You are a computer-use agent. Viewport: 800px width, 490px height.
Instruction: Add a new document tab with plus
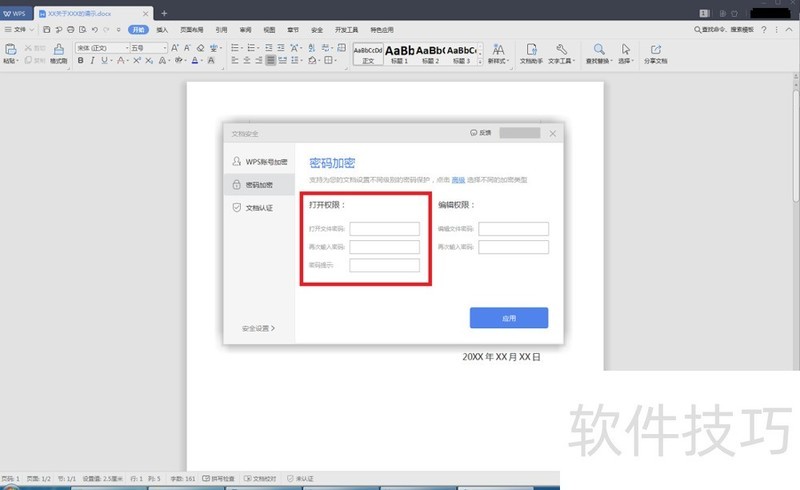[164, 13]
